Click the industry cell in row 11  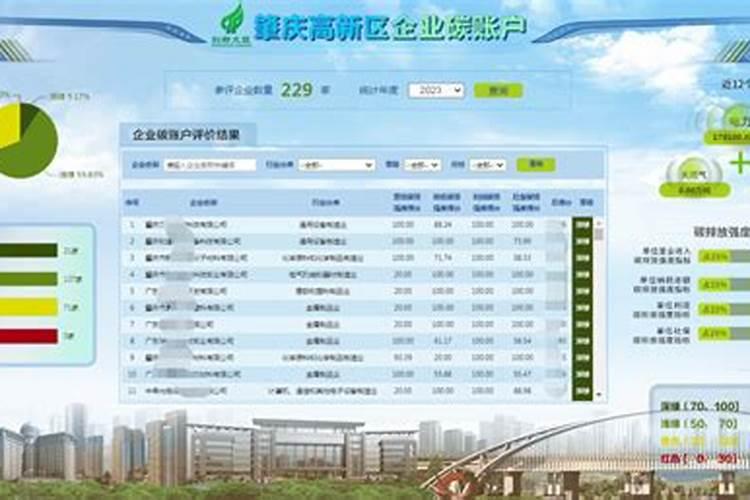322,391
